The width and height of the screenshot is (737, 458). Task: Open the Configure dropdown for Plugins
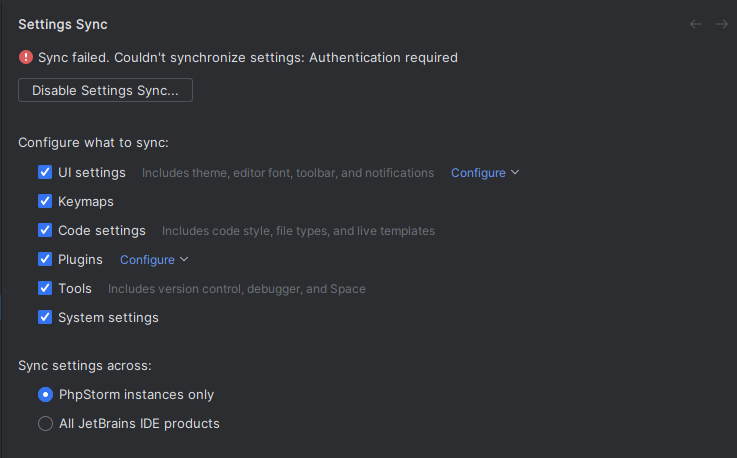tap(154, 260)
